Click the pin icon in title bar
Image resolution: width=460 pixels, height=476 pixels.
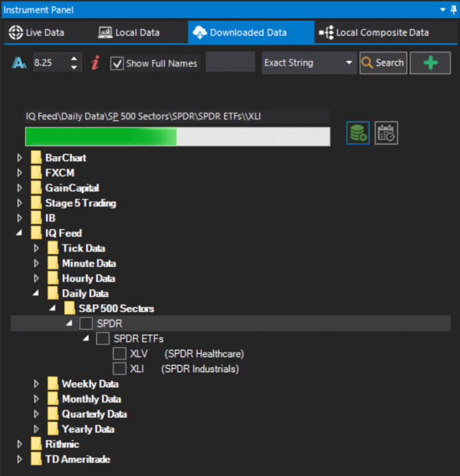coord(453,10)
